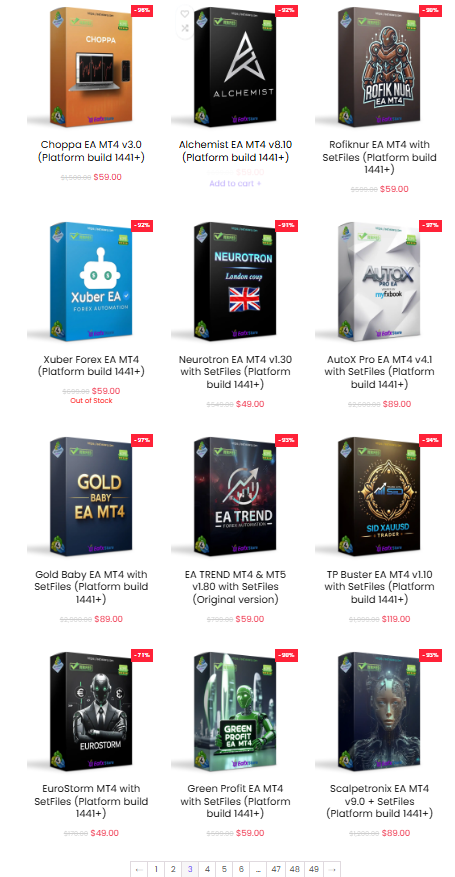
Task: Add Alchemist EA to cart
Action: point(235,183)
